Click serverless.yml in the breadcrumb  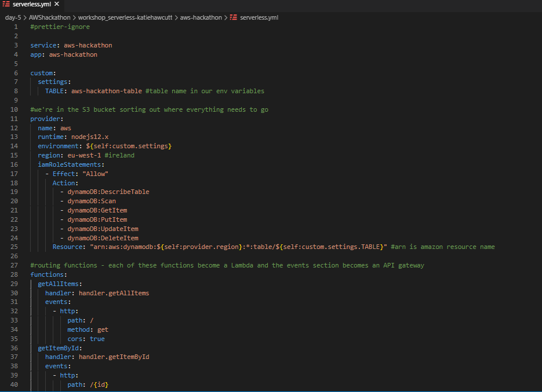pyautogui.click(x=259, y=17)
